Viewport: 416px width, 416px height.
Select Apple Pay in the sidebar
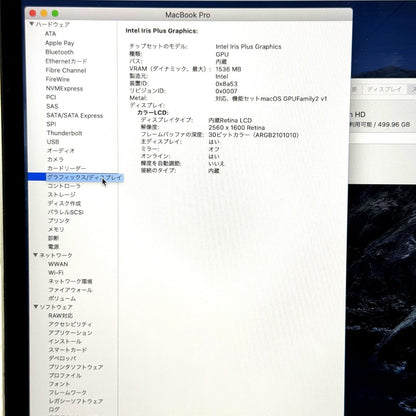[60, 43]
